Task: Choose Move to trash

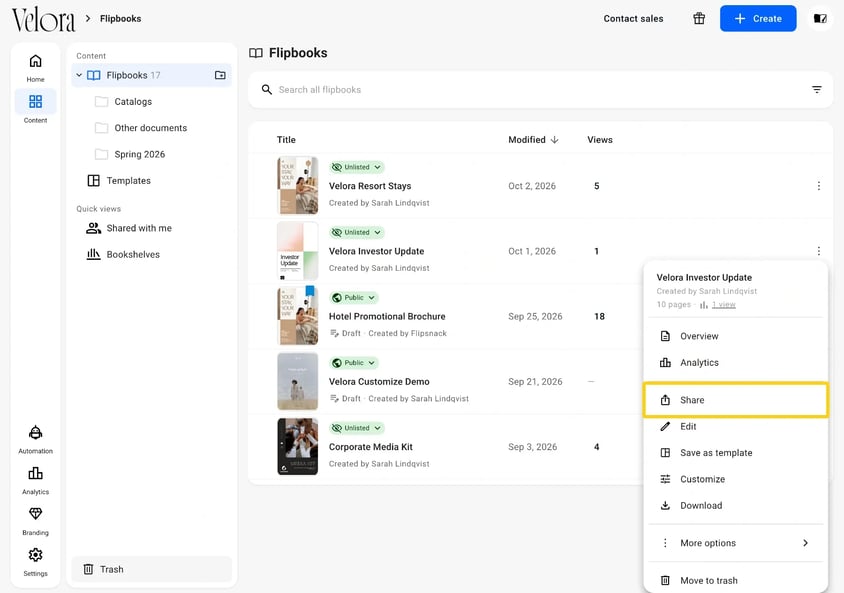Action: coord(735,580)
